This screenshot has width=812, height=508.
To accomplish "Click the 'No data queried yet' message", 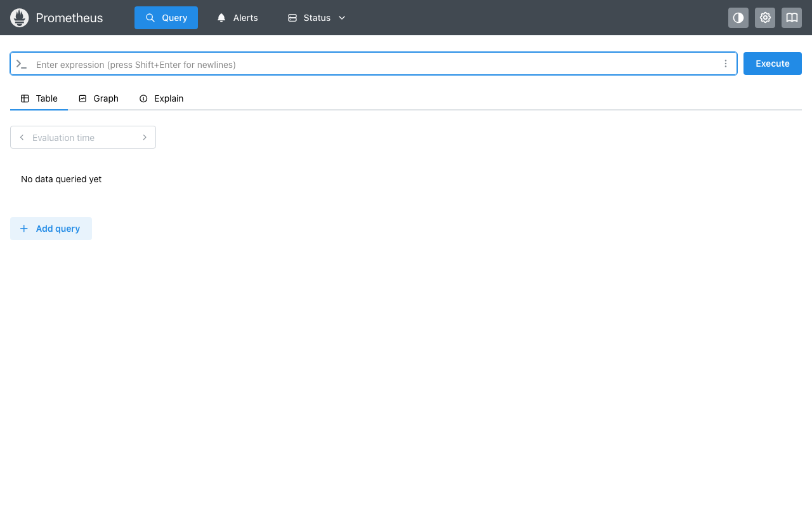I will [x=61, y=179].
